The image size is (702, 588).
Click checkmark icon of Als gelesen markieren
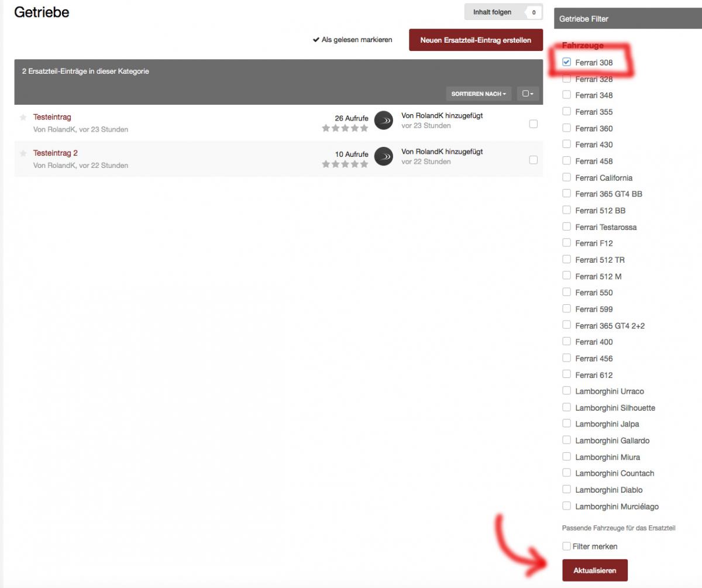[316, 40]
